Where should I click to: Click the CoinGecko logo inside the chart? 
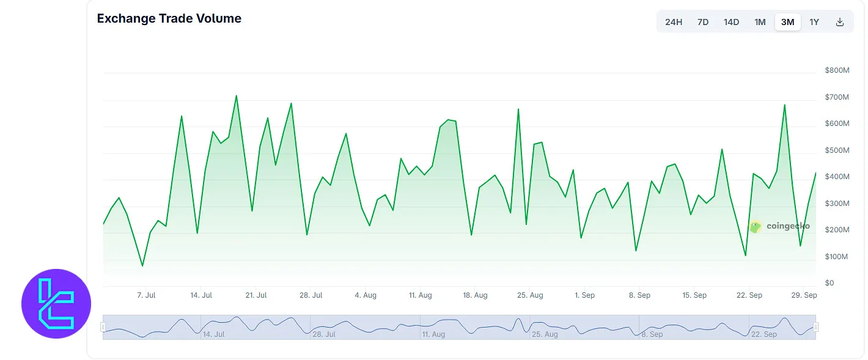coord(781,226)
